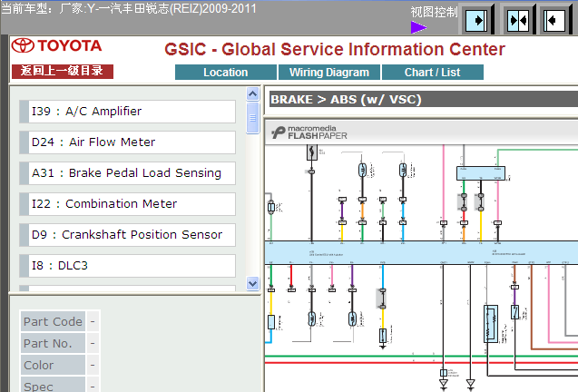
Task: Click the component list scrollbar thumb
Action: tap(252, 118)
